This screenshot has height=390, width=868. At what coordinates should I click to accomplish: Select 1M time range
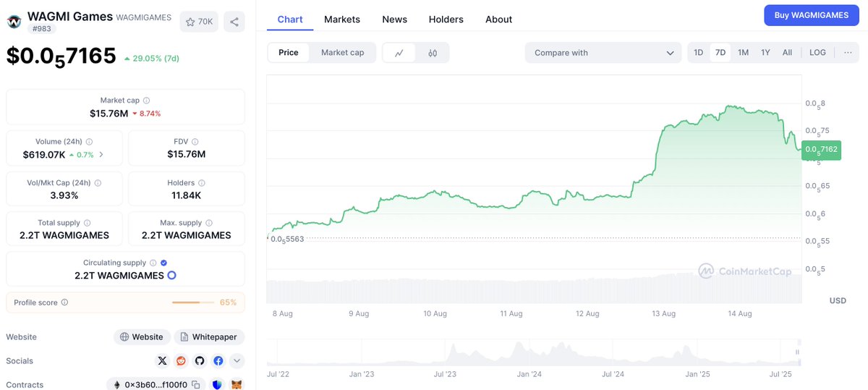743,53
